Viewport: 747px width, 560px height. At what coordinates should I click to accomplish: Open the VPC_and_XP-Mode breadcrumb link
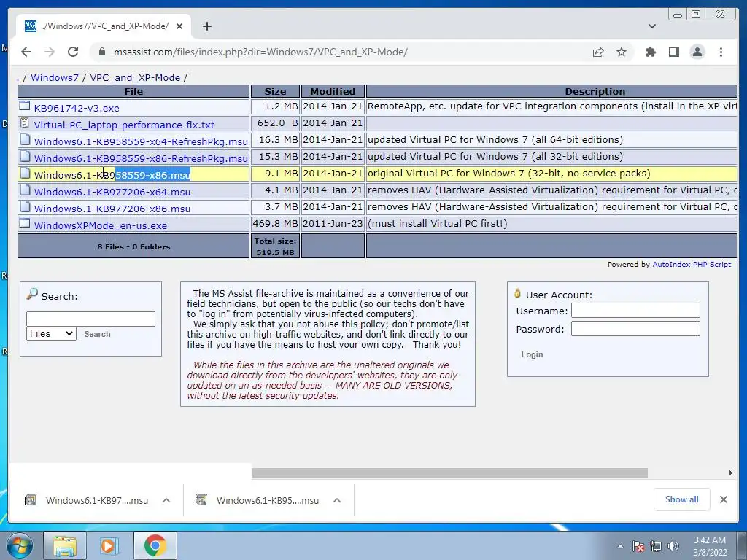click(x=135, y=77)
